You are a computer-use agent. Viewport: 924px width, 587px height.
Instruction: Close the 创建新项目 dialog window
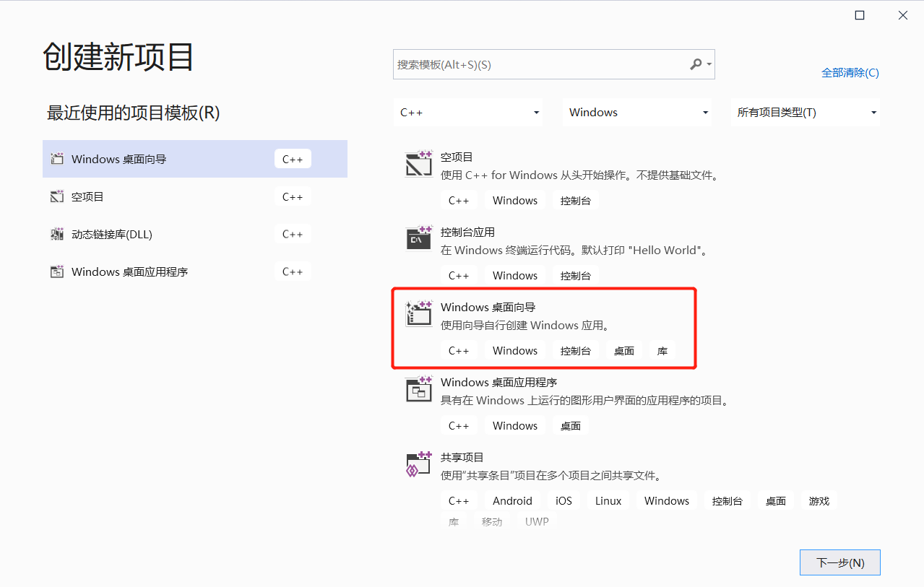(903, 15)
